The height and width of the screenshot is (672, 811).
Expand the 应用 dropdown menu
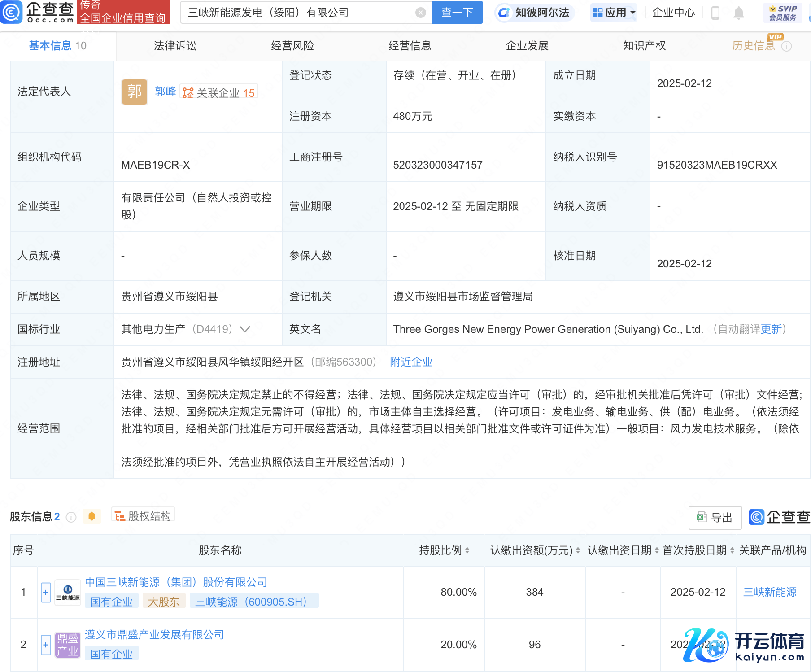click(x=614, y=13)
